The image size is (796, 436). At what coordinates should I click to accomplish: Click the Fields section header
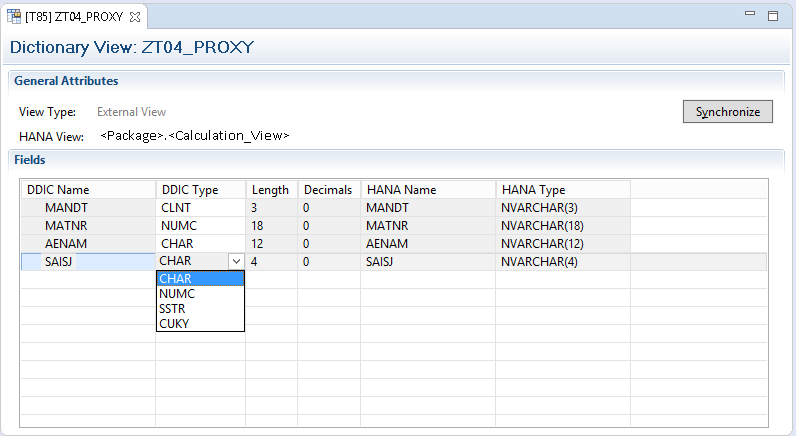point(29,160)
